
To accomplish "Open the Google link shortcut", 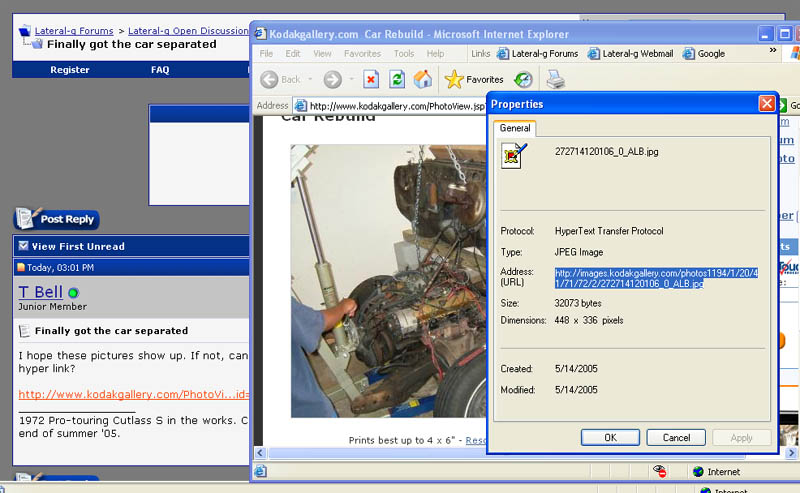I will (x=704, y=54).
